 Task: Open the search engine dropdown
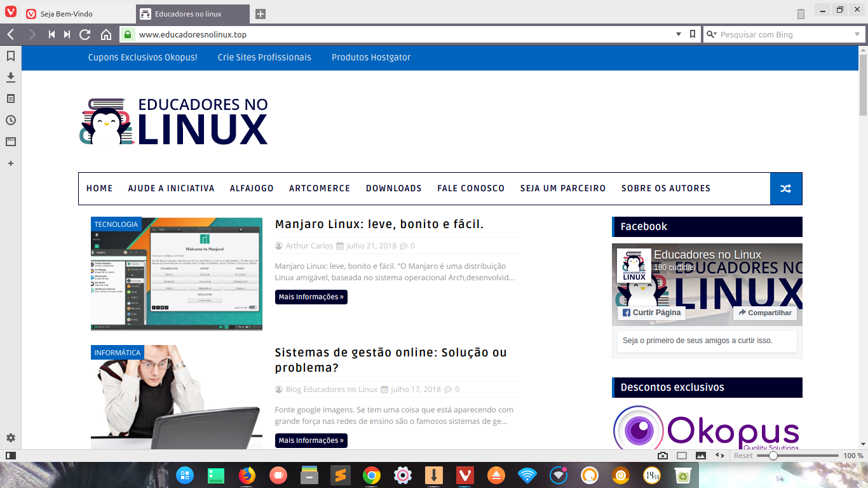tap(711, 34)
